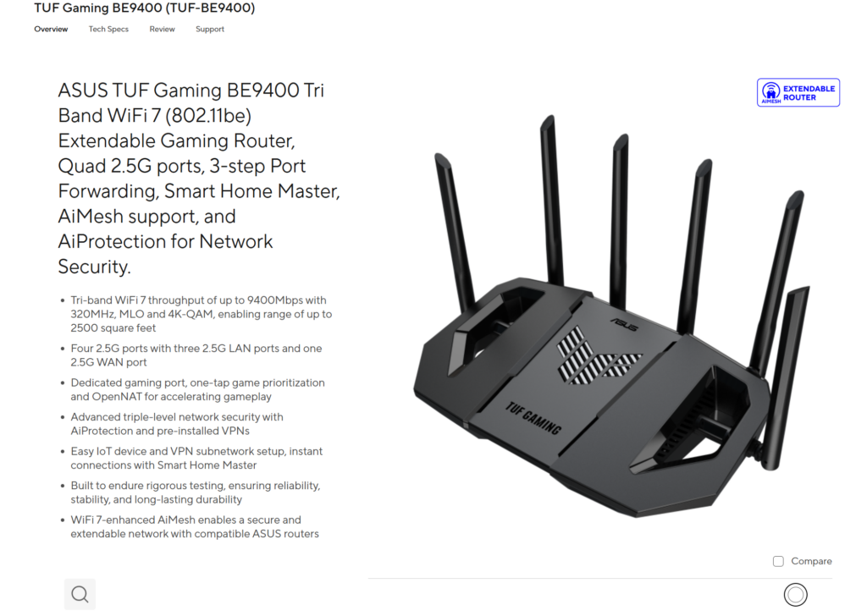867x616 pixels.
Task: Select the circular color option swatch
Action: point(795,595)
